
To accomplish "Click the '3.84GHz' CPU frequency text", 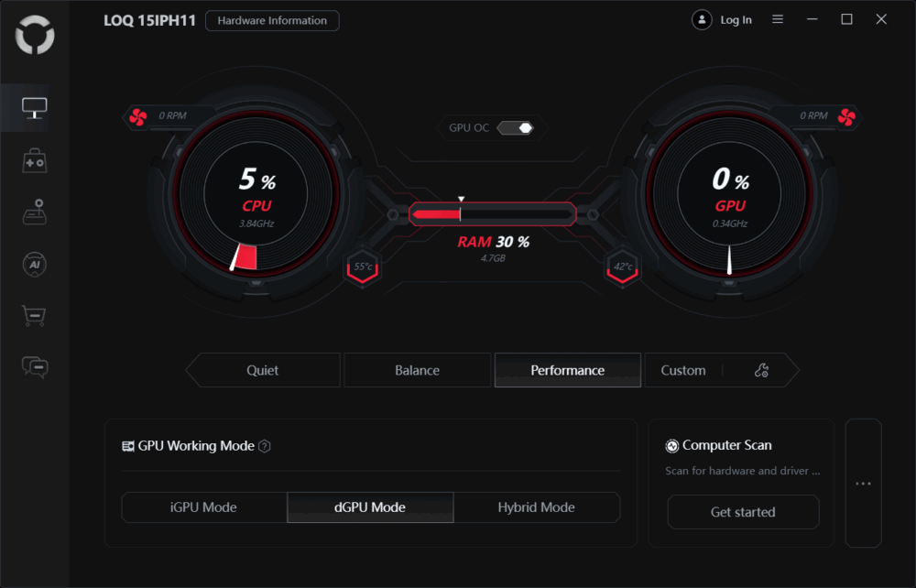I will point(256,223).
